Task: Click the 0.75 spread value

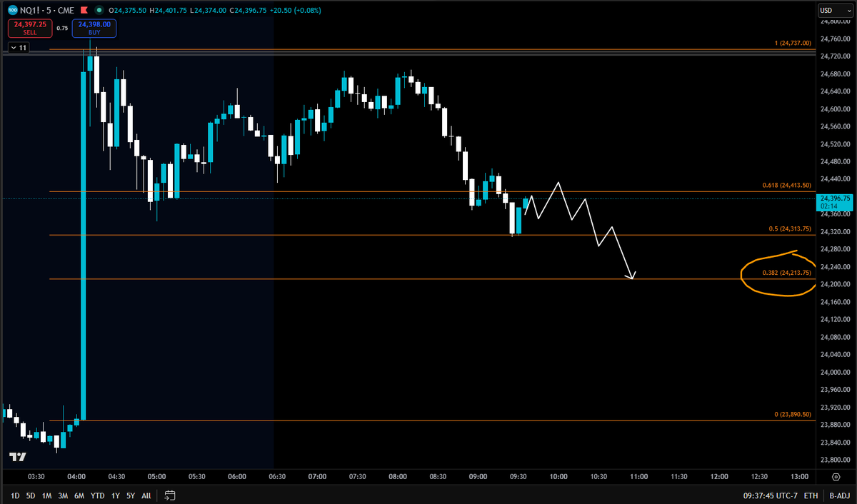Action: tap(63, 29)
